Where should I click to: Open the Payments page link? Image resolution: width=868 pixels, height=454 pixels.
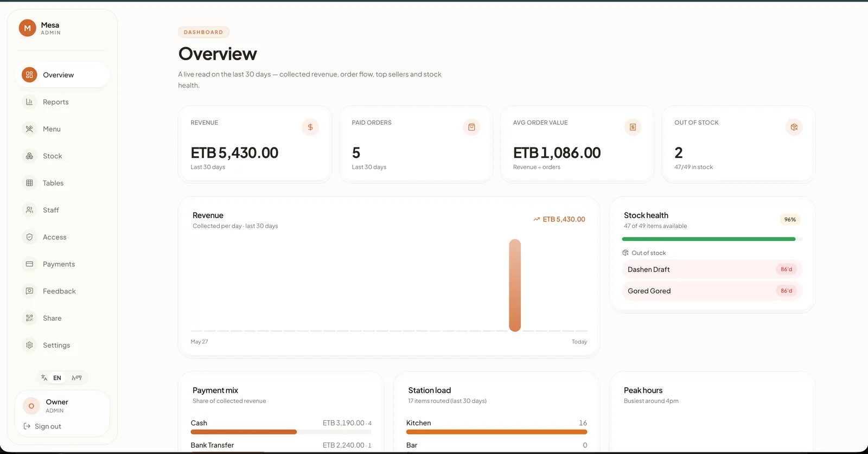pos(62,264)
